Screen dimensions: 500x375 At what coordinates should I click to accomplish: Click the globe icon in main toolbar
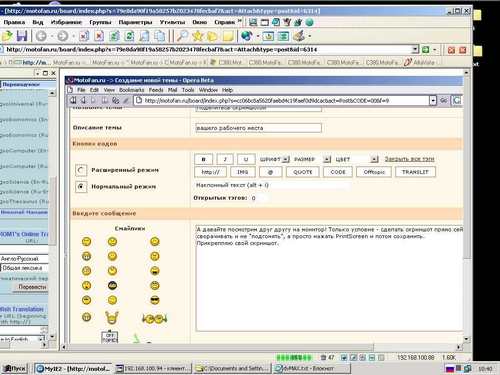[x=246, y=36]
